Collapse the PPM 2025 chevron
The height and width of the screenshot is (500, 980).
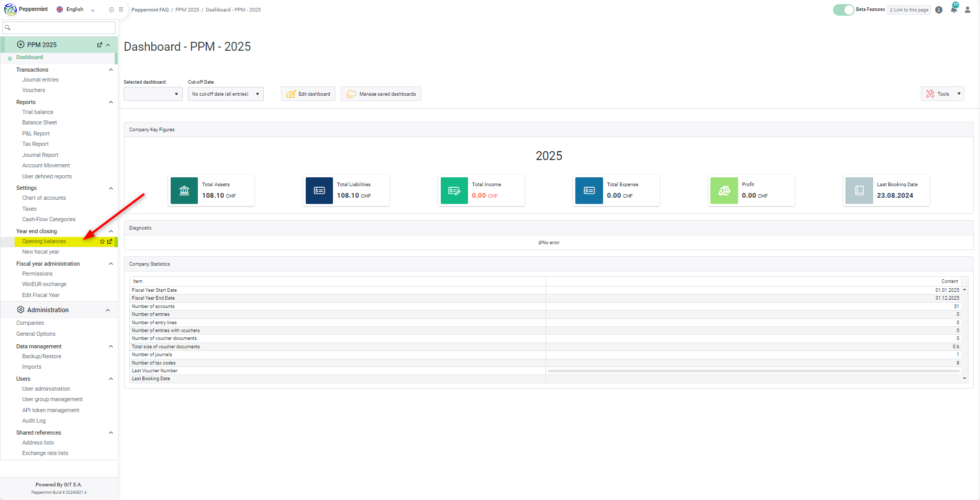click(108, 45)
